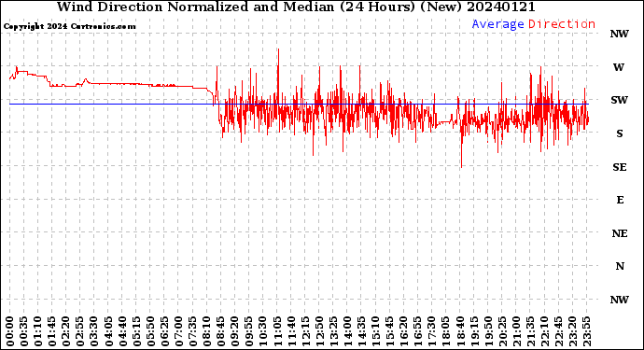Viewport: 644px width, 350px height.
Task: Click the 04:05 time label
Action: point(108,331)
